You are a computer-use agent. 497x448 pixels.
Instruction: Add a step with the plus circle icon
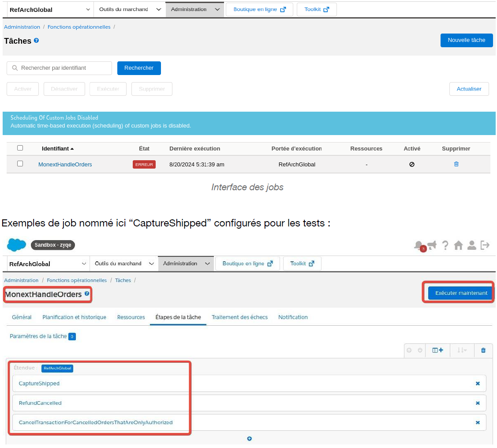coord(250,438)
